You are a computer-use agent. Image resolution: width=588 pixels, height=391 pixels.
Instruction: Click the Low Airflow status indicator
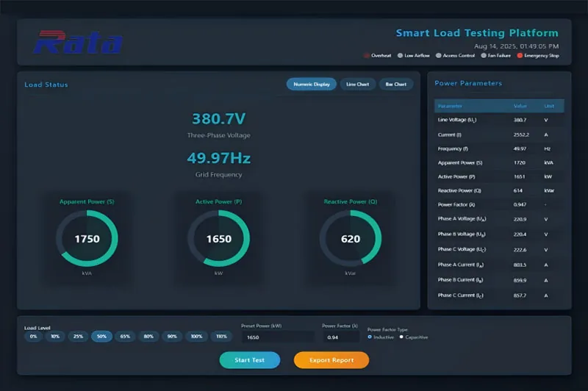(414, 55)
